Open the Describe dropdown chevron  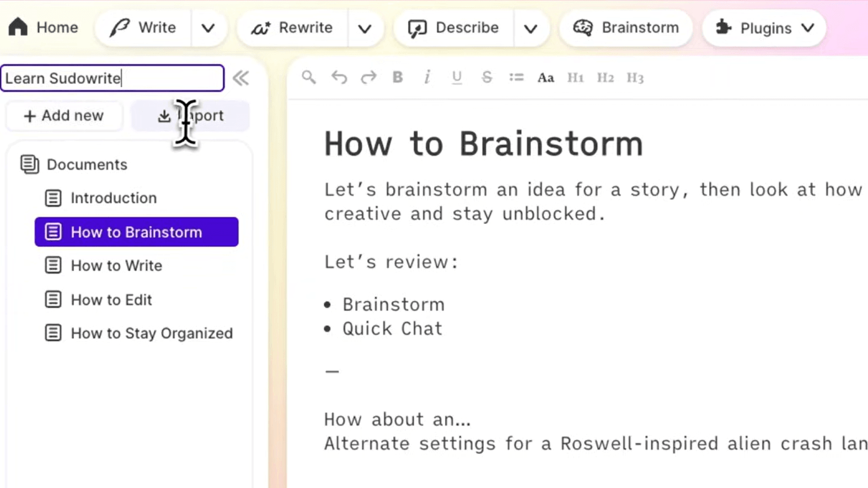tap(531, 28)
